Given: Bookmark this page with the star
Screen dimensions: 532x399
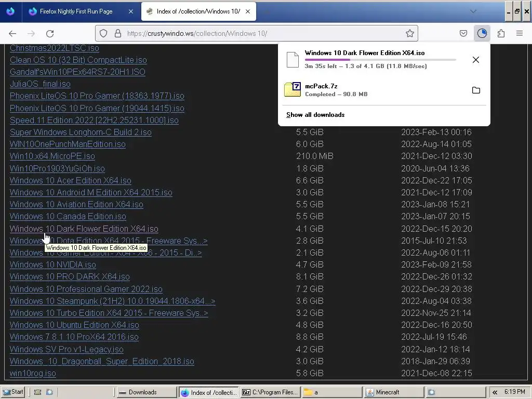Looking at the screenshot, I should (409, 33).
